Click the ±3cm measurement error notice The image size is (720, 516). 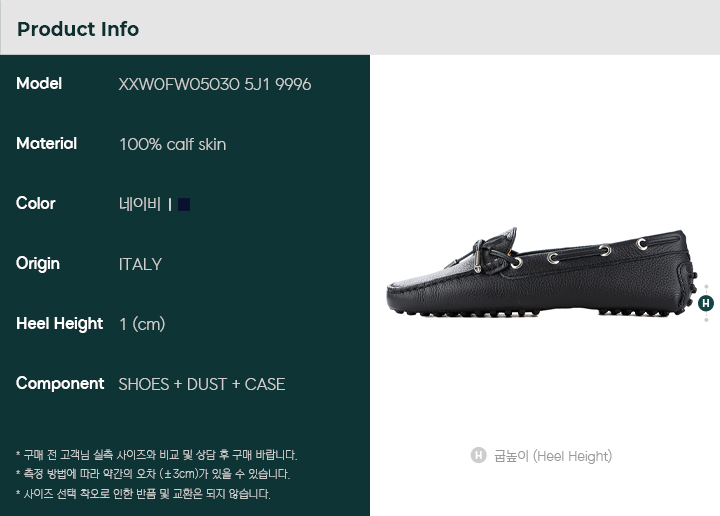(x=153, y=474)
